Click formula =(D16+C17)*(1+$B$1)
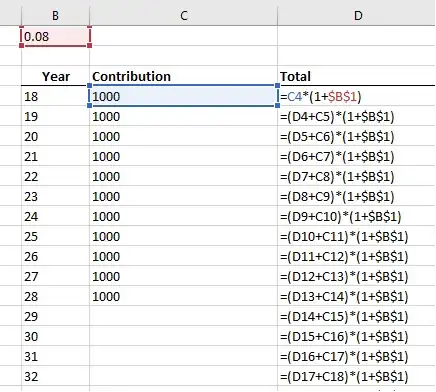The image size is (436, 392). click(357, 356)
